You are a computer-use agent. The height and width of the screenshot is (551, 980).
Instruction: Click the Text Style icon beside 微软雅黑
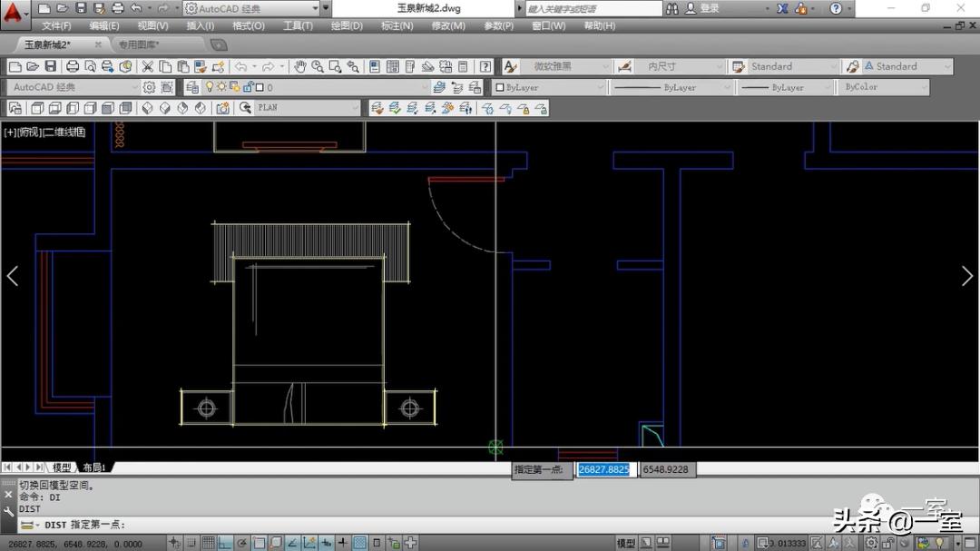(x=510, y=66)
